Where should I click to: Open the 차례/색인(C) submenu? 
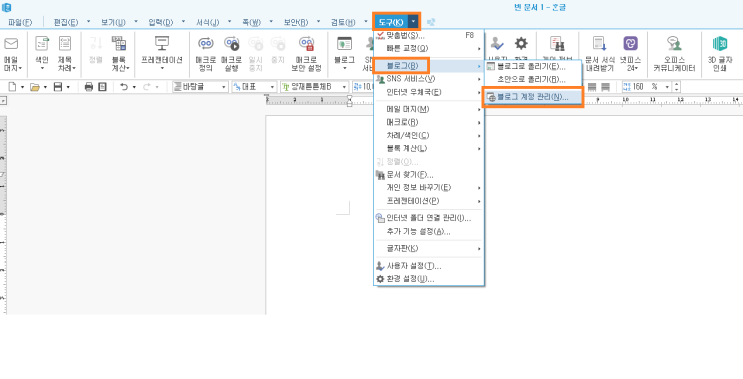(428, 135)
